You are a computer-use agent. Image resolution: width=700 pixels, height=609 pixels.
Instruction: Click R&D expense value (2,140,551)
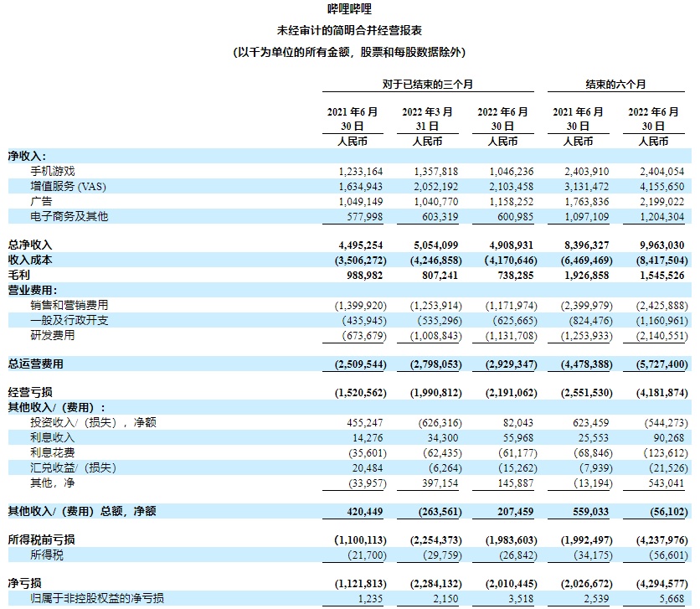662,336
